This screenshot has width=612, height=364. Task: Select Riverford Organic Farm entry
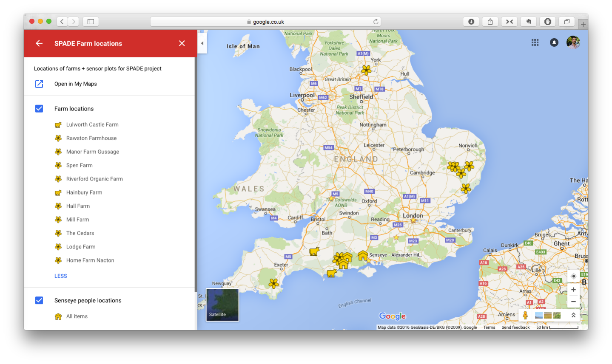click(x=94, y=179)
